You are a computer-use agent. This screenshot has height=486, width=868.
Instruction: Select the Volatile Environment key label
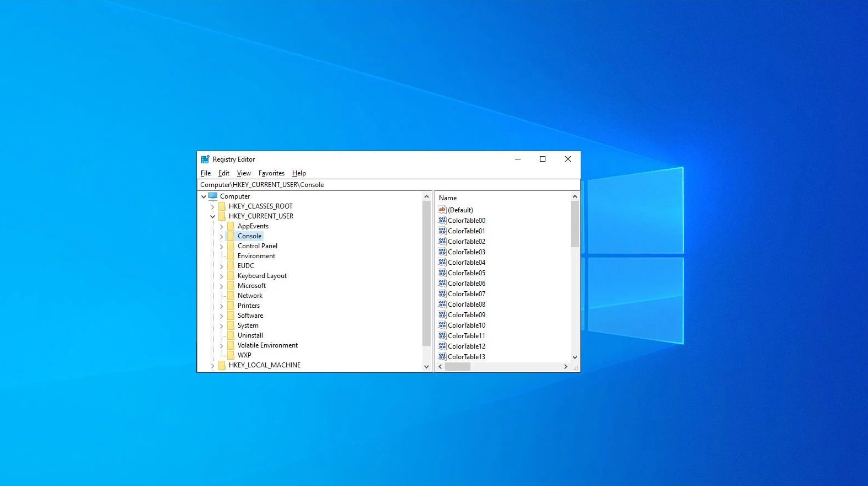[x=267, y=345]
